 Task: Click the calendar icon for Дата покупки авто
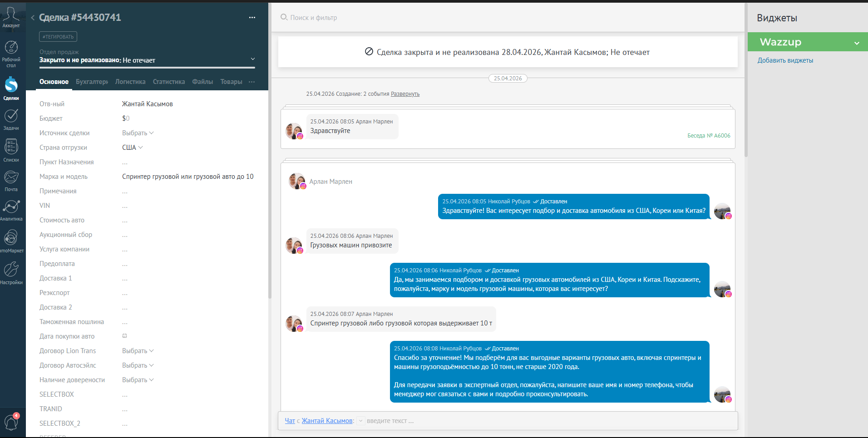(124, 336)
